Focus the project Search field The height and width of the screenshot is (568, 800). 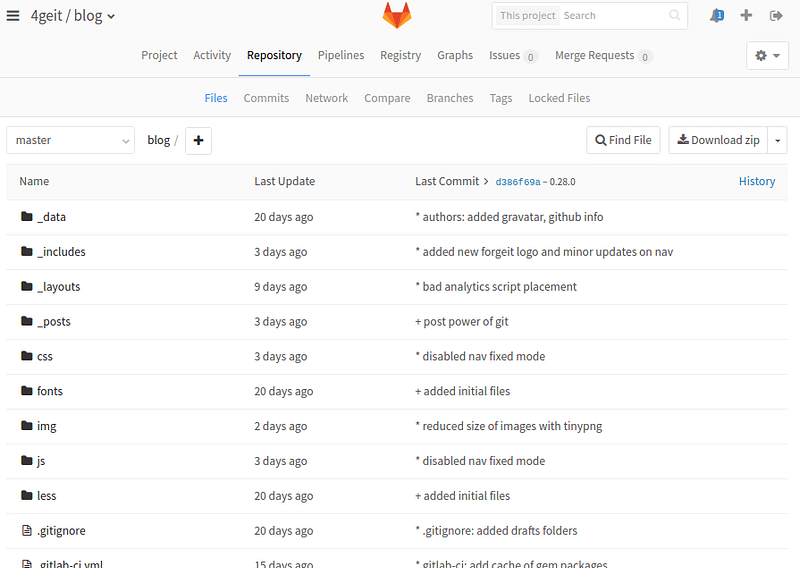coord(614,15)
